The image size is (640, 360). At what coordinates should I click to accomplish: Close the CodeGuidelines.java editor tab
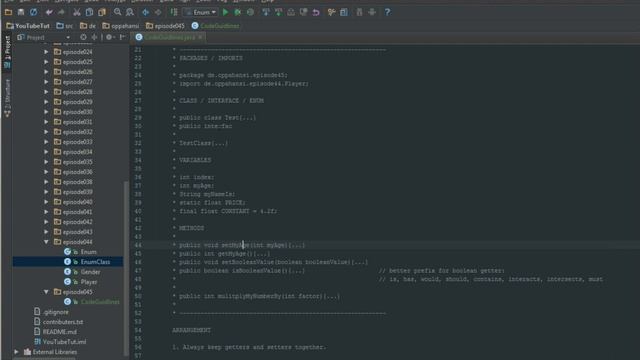[x=200, y=37]
